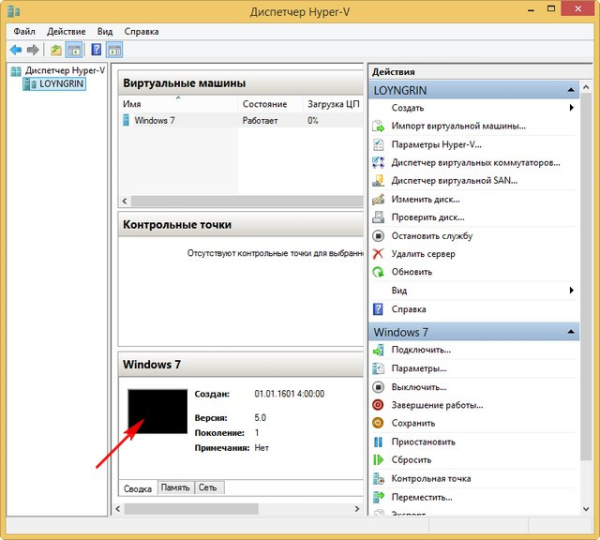Click the red Delete Server (Удалить сервер) action
This screenshot has height=540, width=600.
423,254
